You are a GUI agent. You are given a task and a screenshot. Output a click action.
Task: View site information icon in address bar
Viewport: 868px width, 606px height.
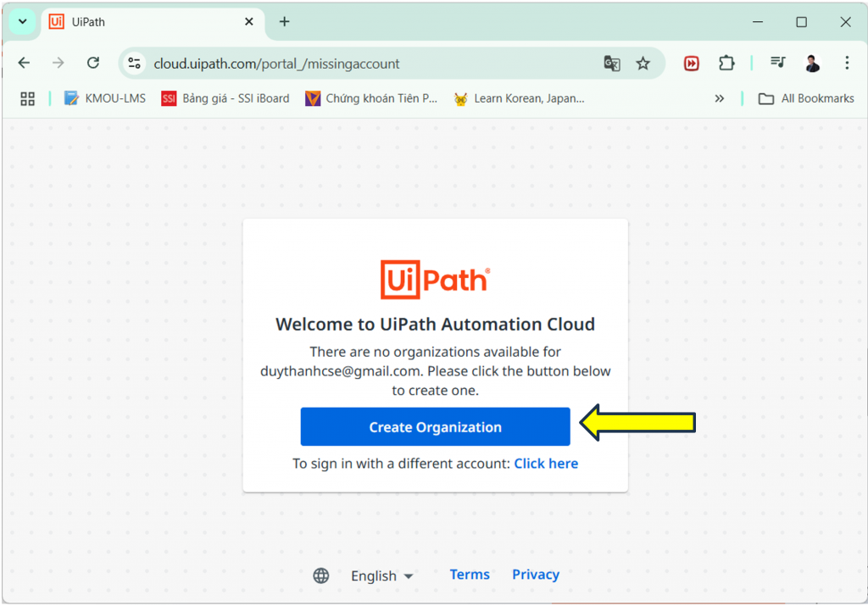134,63
